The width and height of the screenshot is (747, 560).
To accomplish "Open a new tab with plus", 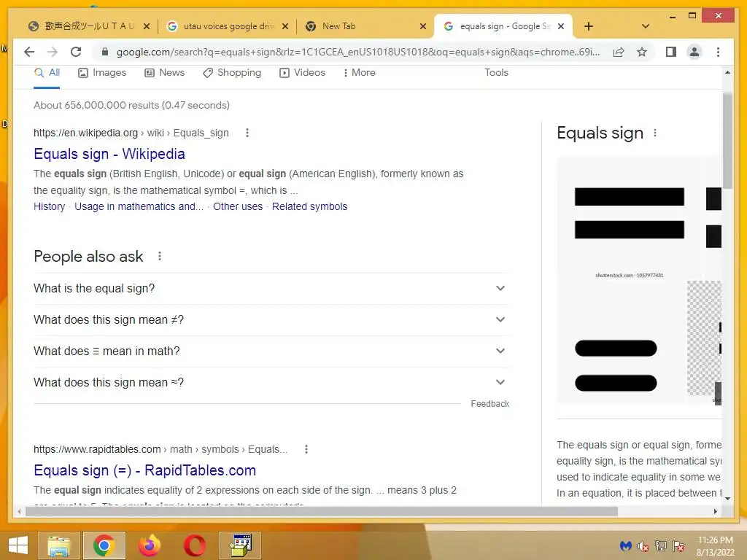I will [589, 26].
